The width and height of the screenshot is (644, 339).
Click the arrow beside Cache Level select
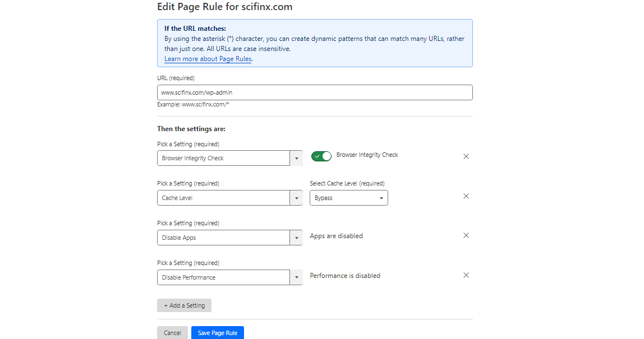[x=296, y=198]
